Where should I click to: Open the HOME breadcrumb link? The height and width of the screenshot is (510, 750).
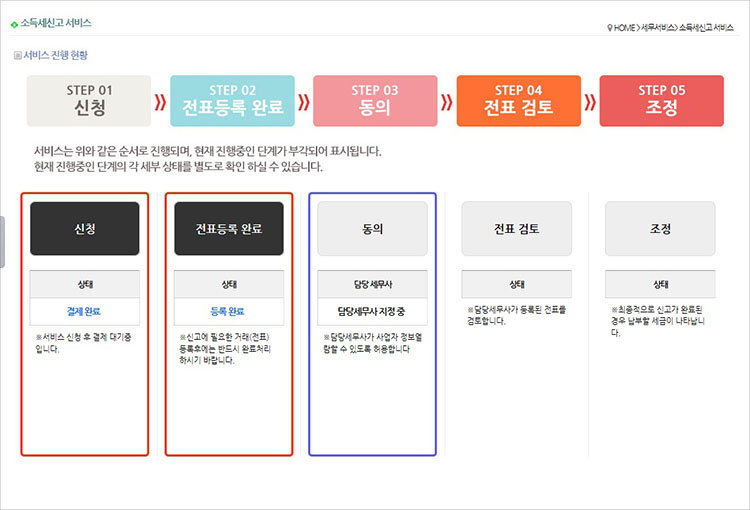[x=626, y=27]
